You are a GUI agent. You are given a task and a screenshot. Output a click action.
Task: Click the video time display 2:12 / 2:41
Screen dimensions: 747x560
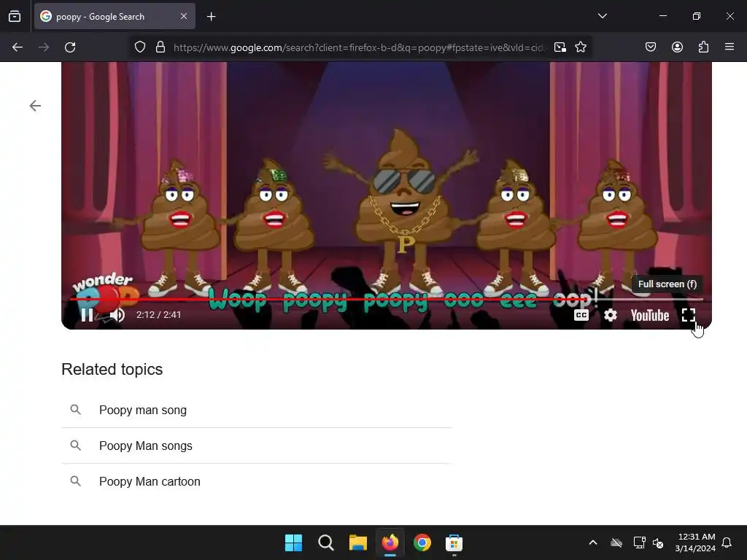(158, 315)
